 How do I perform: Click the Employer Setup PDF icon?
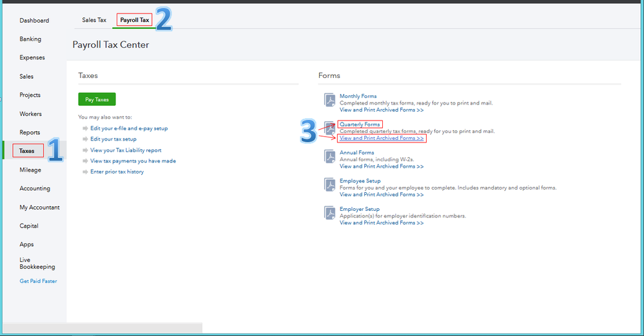click(330, 213)
